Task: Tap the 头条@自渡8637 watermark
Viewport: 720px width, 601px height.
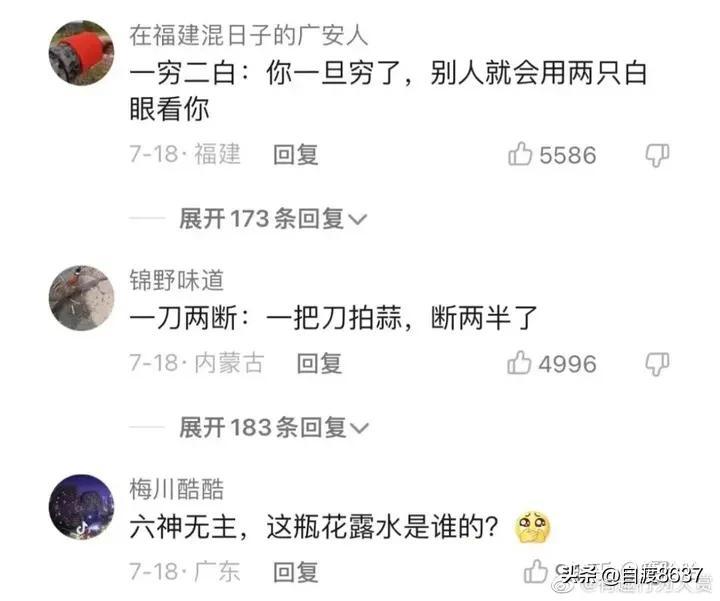Action: [x=631, y=574]
